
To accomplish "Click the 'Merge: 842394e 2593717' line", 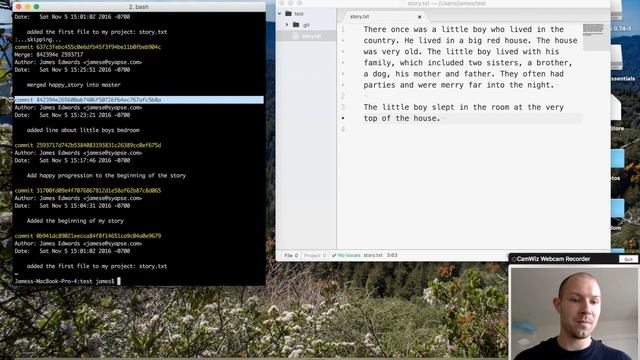I will pyautogui.click(x=49, y=55).
